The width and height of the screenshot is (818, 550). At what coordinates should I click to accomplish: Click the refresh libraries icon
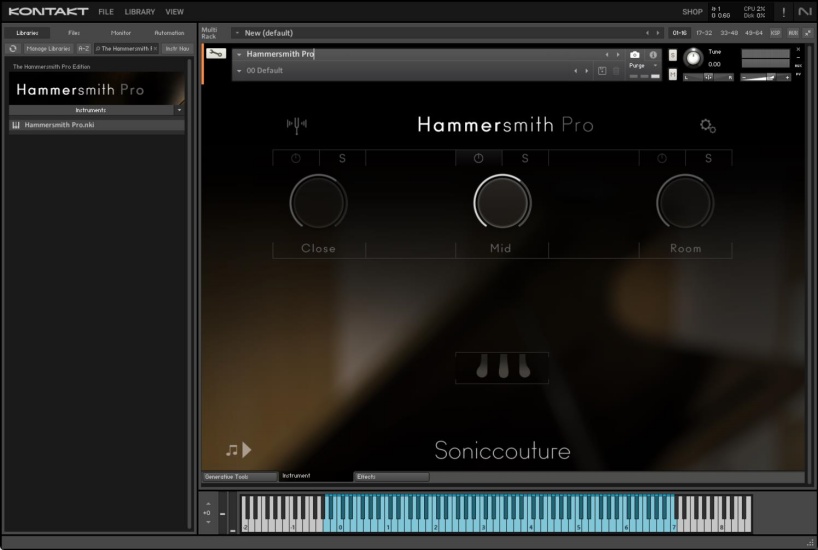click(x=13, y=48)
